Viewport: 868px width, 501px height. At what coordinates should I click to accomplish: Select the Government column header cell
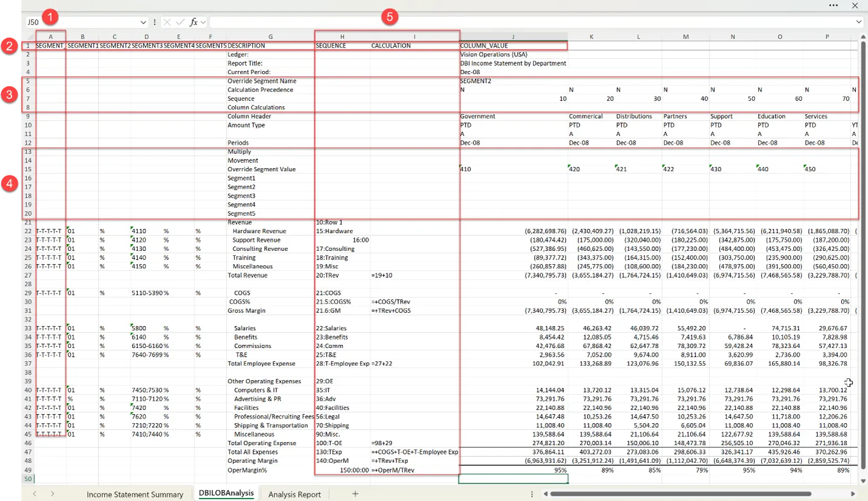point(514,116)
